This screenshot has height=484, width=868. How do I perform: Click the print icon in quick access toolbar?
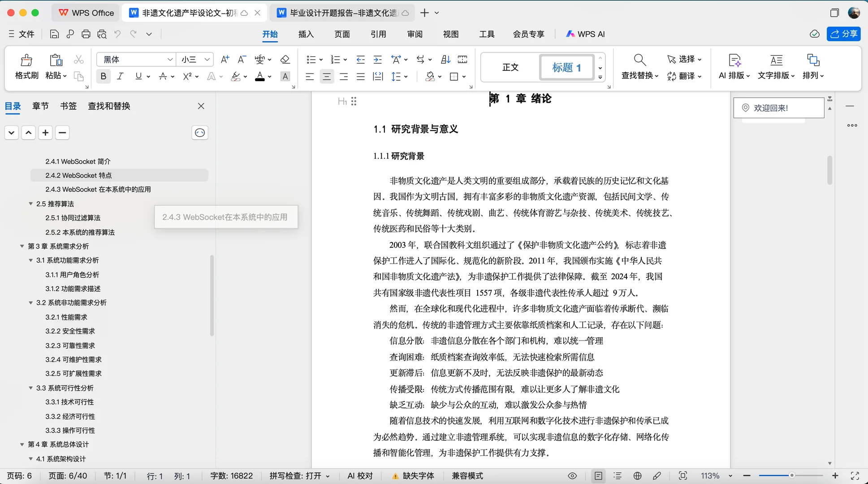(x=86, y=34)
